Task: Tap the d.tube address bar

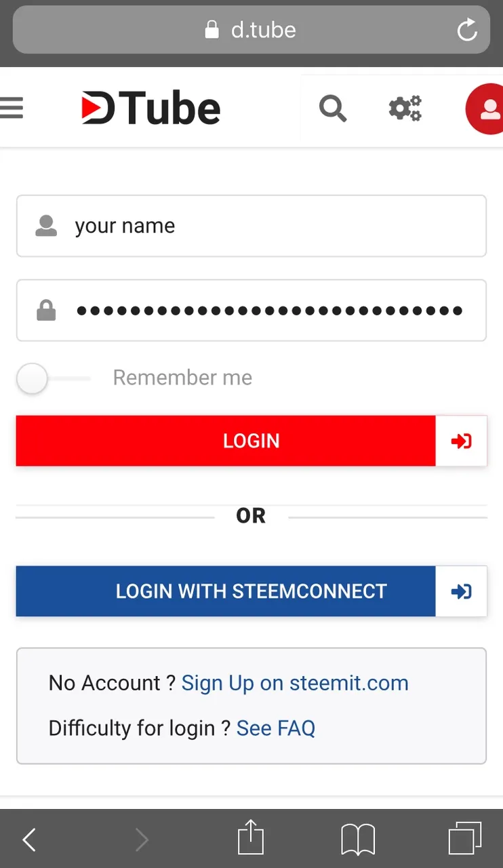Action: [251, 30]
